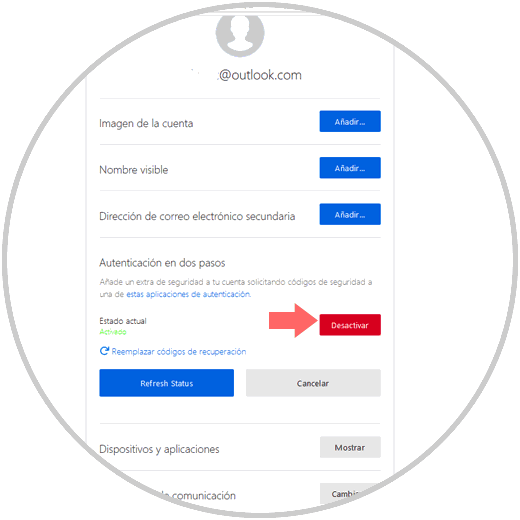Open the estas aplicaciones de autenticación link
Viewport: 520px width, 520px height.
188,294
